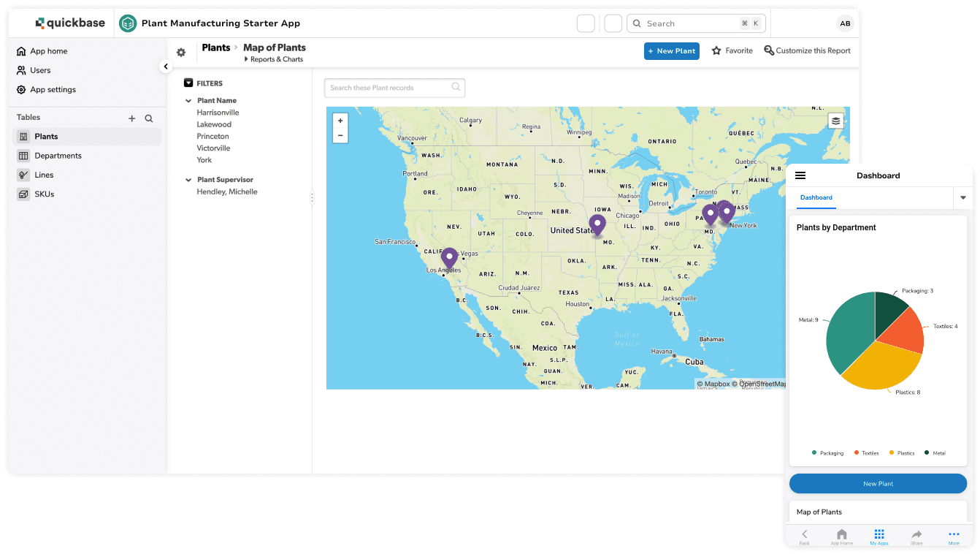Expand Reports & Charts menu
Viewport: 980px width, 554px height.
click(x=274, y=59)
